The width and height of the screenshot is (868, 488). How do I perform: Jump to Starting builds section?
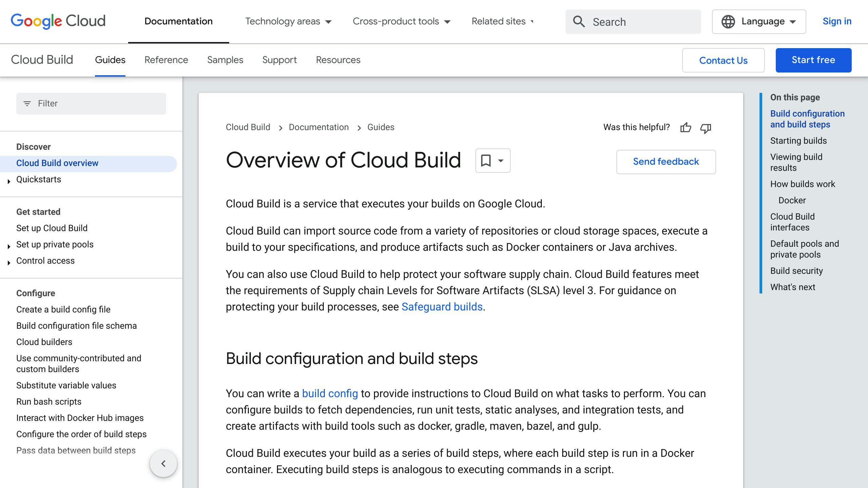click(798, 141)
